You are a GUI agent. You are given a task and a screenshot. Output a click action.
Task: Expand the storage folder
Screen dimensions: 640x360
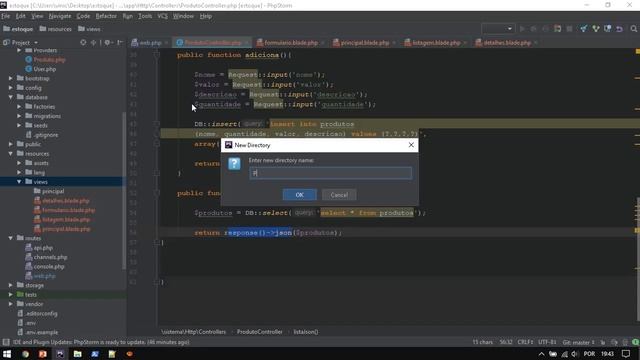[x=11, y=285]
